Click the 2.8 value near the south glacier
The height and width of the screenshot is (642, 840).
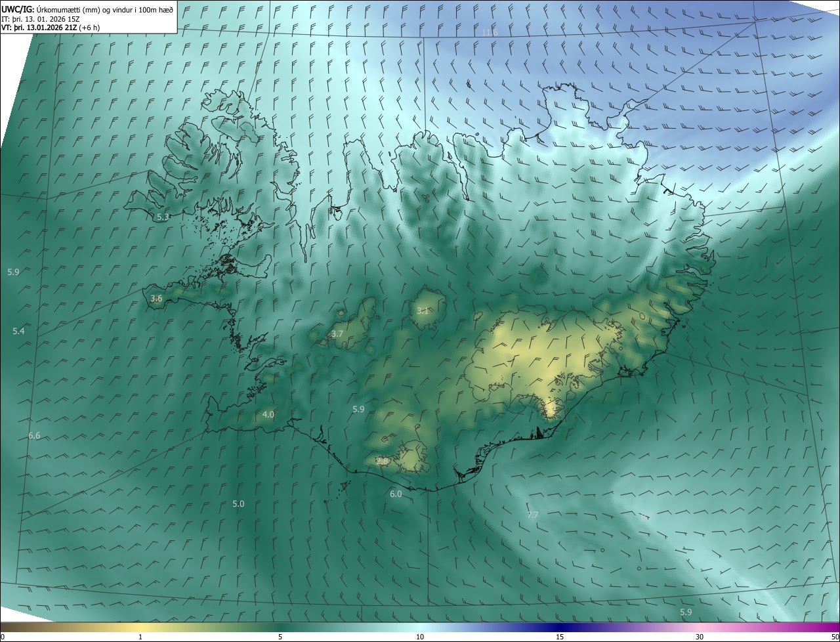[382, 461]
